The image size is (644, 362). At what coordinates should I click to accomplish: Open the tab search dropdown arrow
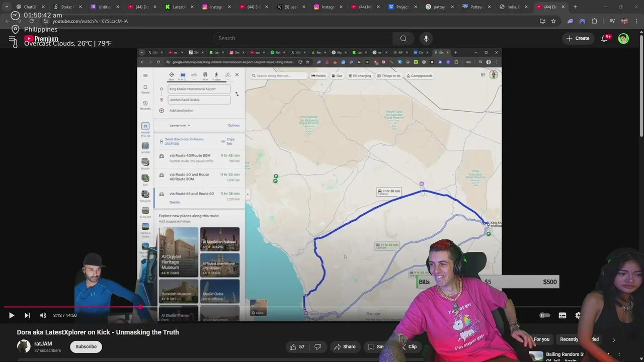point(6,7)
